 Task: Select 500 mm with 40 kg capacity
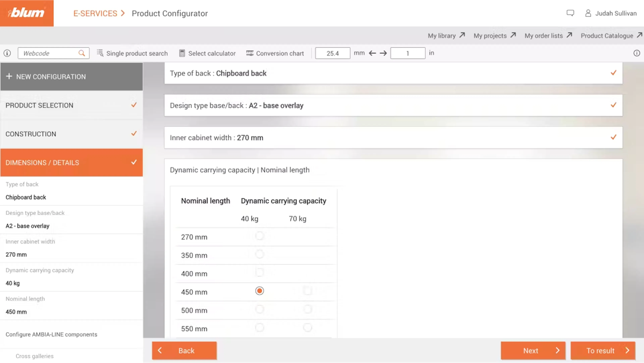point(259,309)
